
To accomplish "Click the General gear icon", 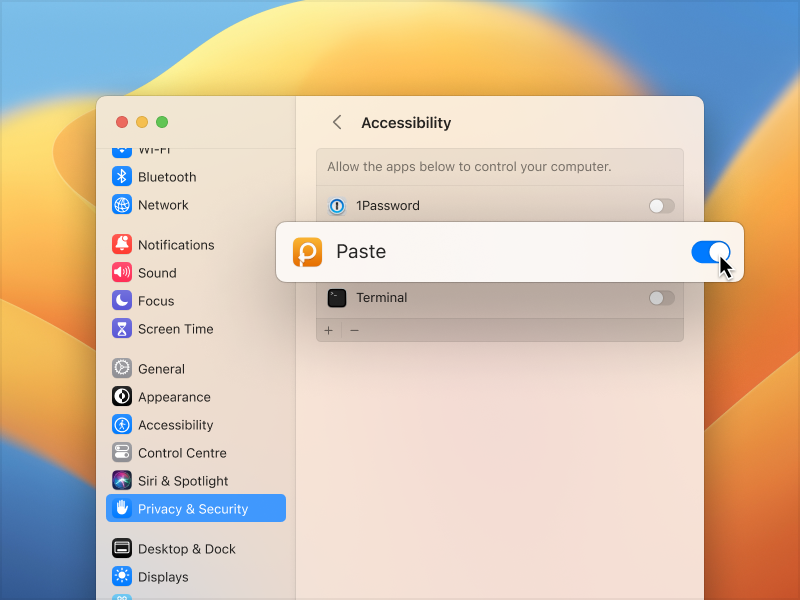I will 121,368.
